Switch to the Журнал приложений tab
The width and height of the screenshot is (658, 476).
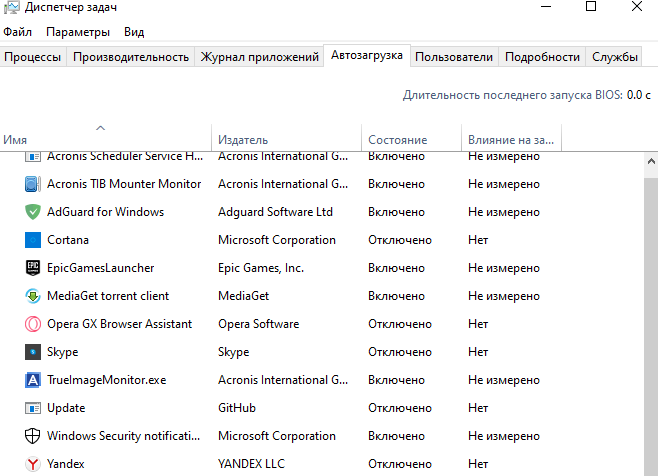tap(260, 57)
